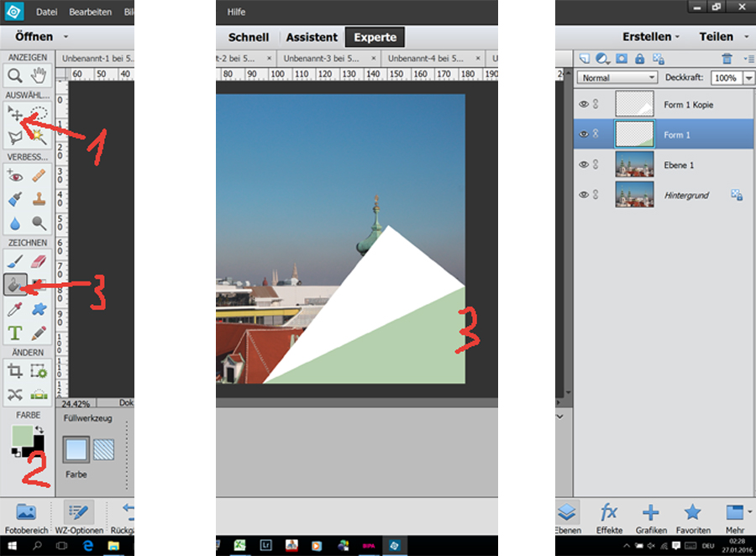
Task: Click the green foreground color swatch
Action: click(x=22, y=436)
